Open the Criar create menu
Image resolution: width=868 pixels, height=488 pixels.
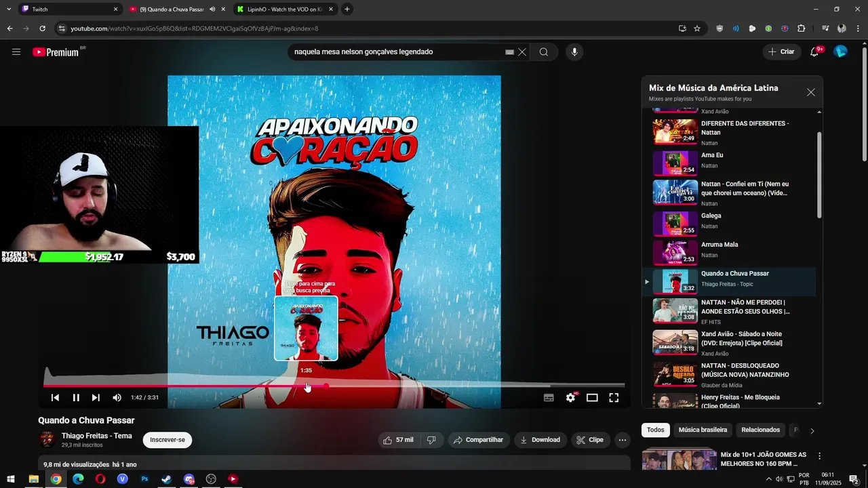781,52
